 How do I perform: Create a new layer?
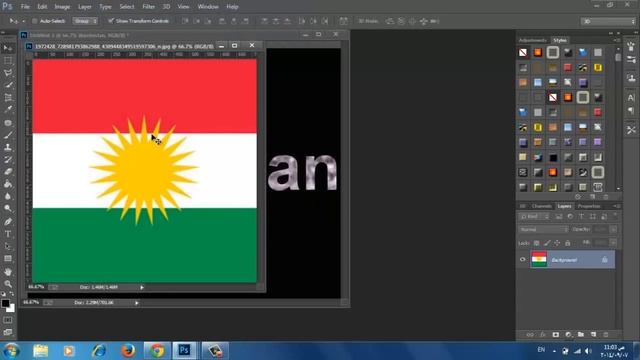click(x=593, y=335)
